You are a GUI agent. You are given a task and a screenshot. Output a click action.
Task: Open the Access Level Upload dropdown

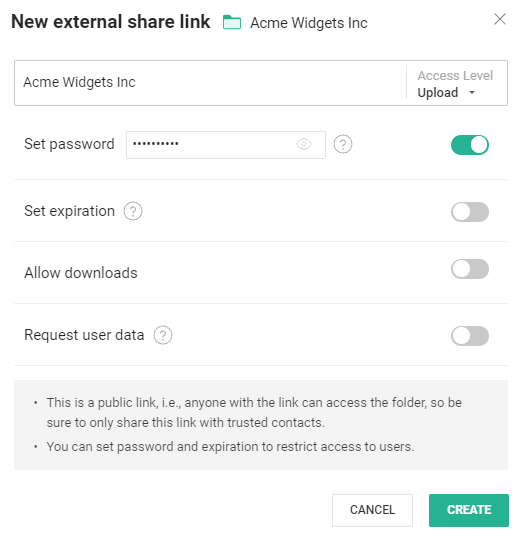point(447,93)
